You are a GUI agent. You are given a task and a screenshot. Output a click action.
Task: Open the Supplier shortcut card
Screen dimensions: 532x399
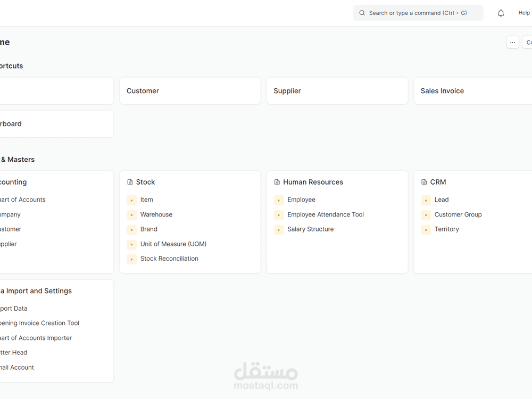337,91
